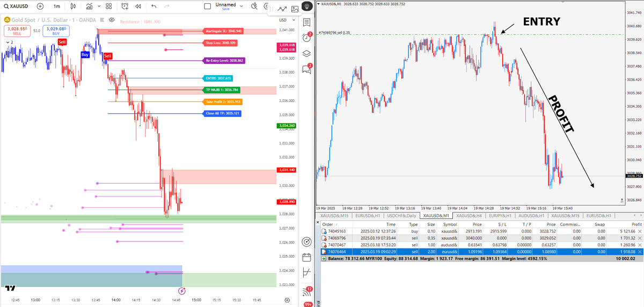Add a comparison symbol with the plus icon
This screenshot has height=307, width=644.
coord(40,6)
